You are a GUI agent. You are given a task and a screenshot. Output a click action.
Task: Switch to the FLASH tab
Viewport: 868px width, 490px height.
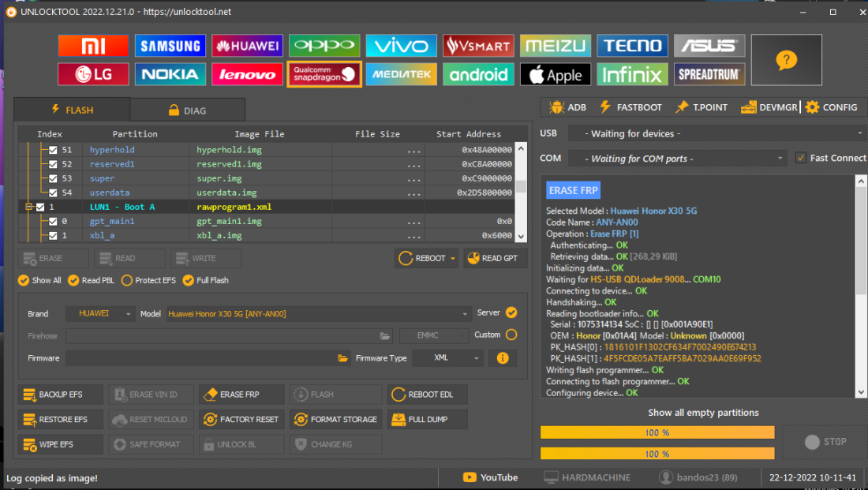(73, 110)
